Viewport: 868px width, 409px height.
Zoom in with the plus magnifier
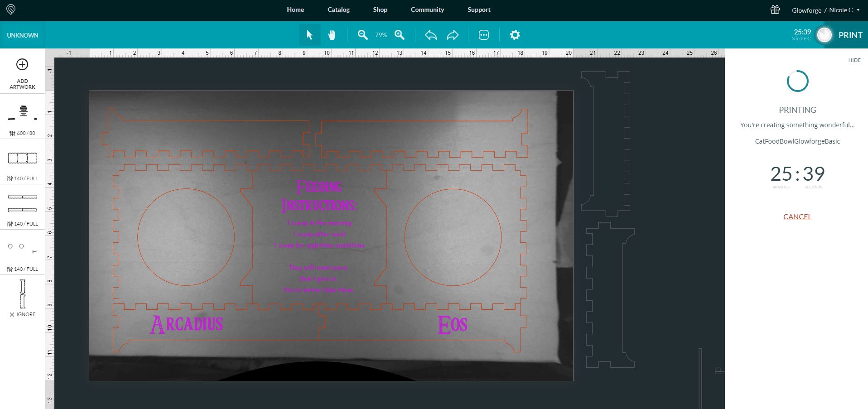(400, 35)
